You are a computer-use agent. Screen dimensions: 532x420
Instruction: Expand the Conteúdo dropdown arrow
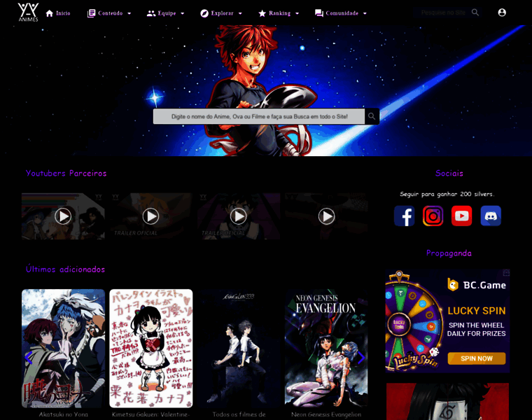129,13
